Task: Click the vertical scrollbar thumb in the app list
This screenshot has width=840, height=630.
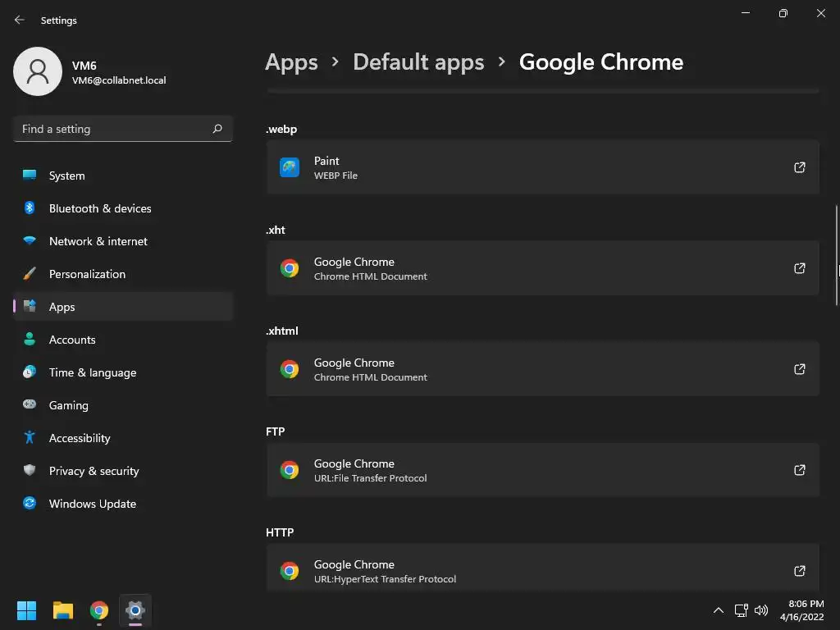Action: pyautogui.click(x=837, y=254)
